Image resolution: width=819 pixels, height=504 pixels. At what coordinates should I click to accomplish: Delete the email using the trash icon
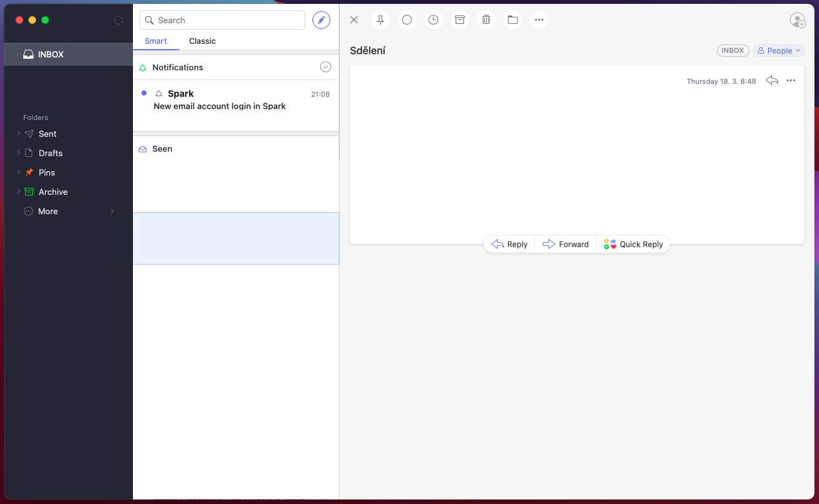(x=486, y=20)
